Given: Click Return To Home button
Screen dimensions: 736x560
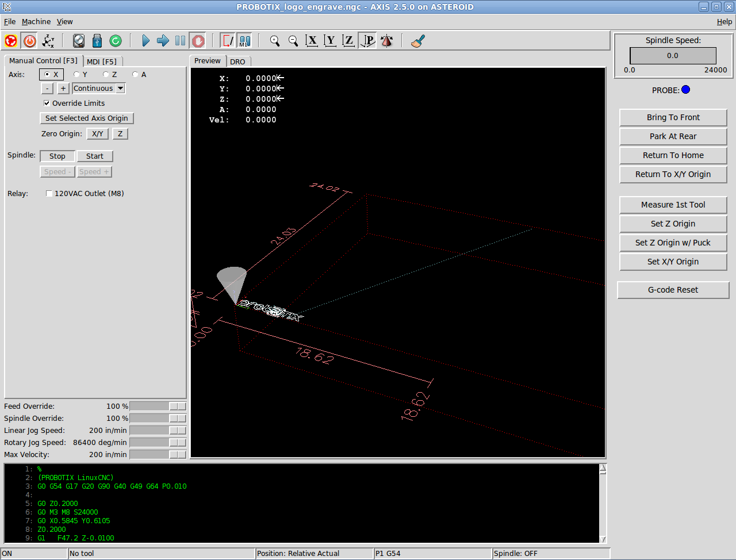Looking at the screenshot, I should 673,155.
